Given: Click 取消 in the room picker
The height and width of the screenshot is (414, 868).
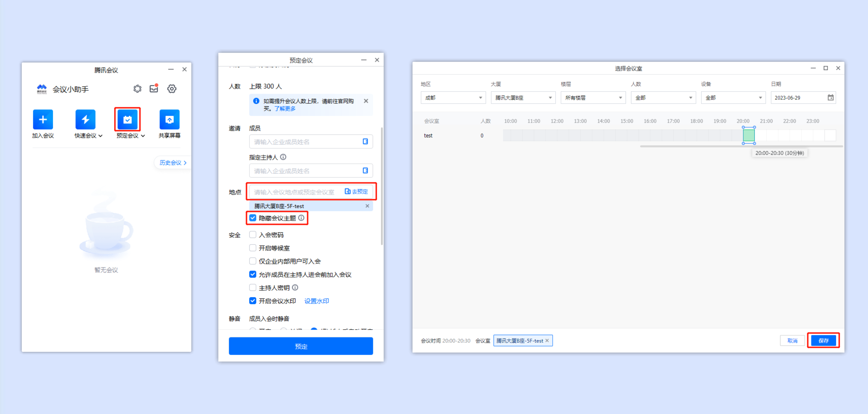Looking at the screenshot, I should point(792,341).
